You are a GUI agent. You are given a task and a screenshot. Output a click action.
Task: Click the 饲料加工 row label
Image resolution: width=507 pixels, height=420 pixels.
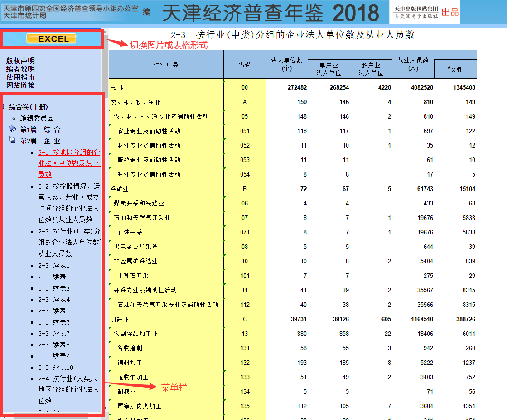130,363
